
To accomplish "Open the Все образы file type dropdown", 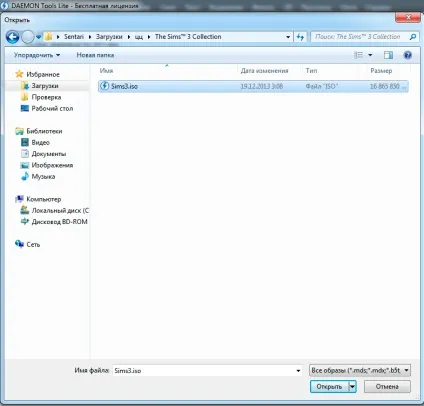I will (x=360, y=370).
